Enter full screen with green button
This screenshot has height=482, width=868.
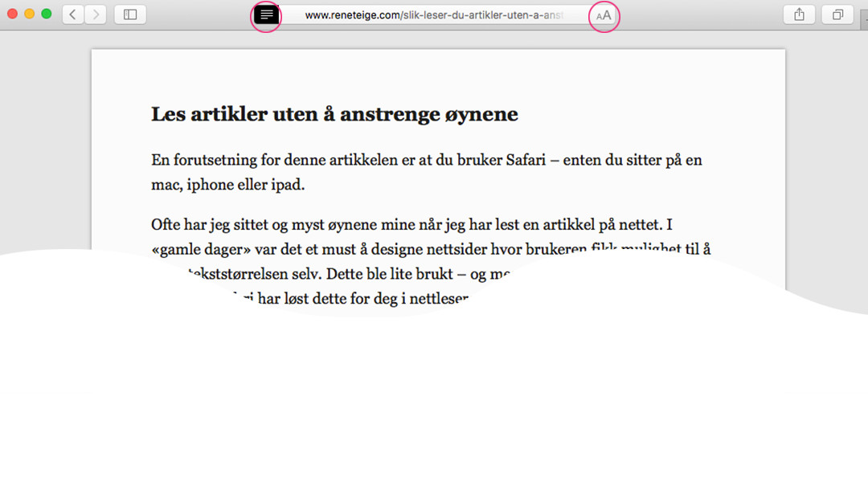(x=47, y=14)
